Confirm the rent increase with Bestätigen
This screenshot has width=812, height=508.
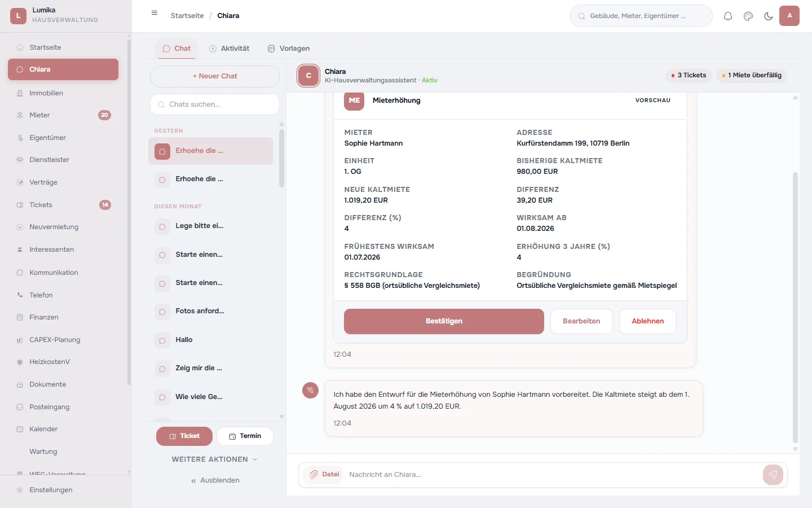coord(444,321)
